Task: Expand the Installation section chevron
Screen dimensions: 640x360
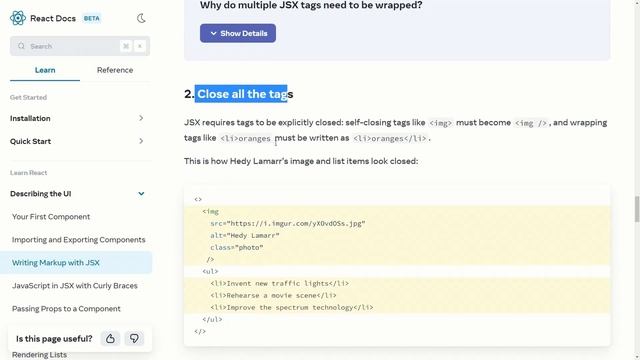Action: pyautogui.click(x=141, y=118)
